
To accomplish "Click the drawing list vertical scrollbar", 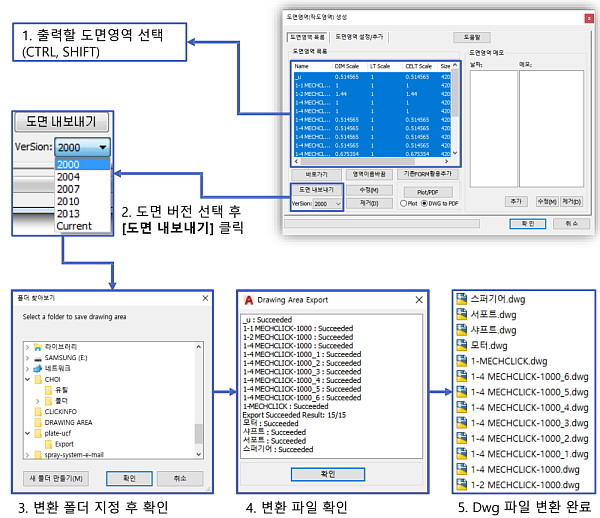I will click(455, 109).
